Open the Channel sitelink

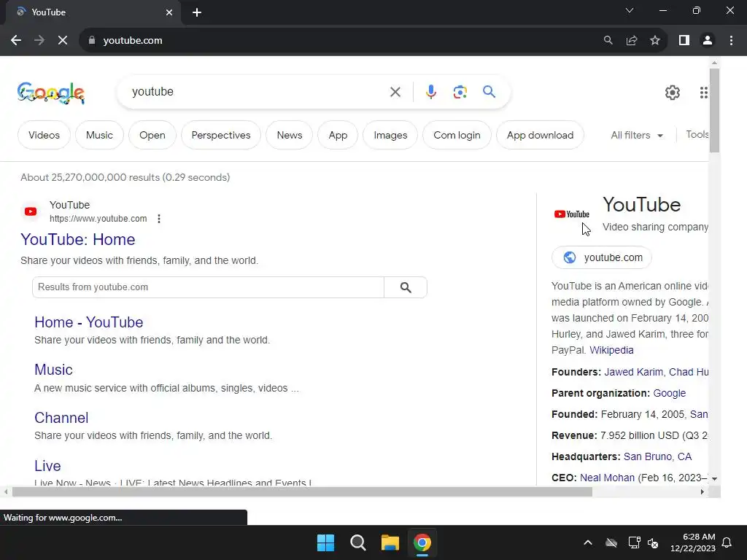(x=61, y=418)
